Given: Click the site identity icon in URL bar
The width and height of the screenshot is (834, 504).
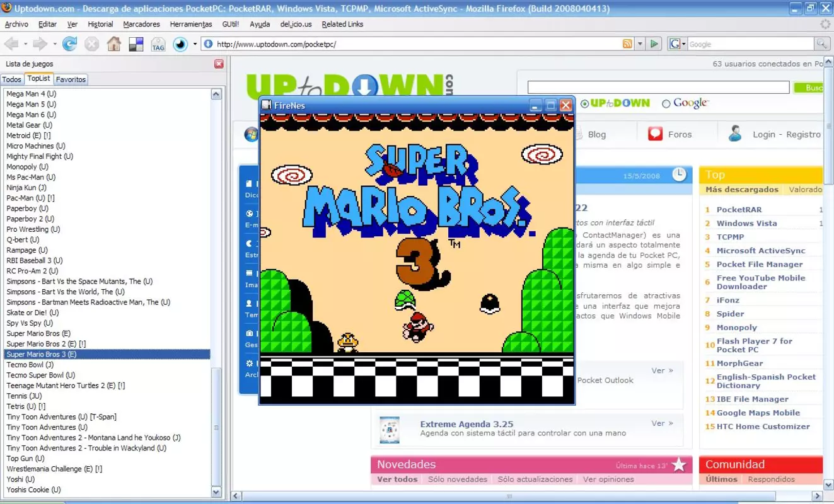Looking at the screenshot, I should click(208, 44).
